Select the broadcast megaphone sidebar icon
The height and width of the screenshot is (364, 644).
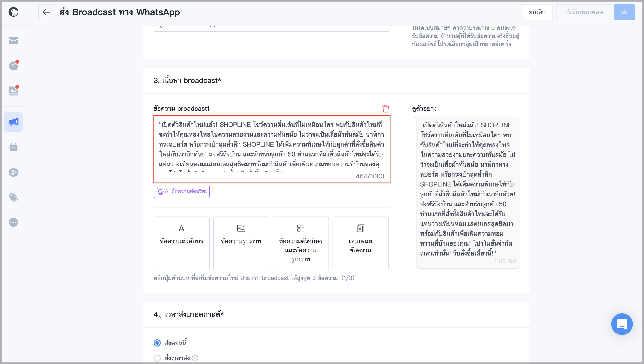coord(13,122)
